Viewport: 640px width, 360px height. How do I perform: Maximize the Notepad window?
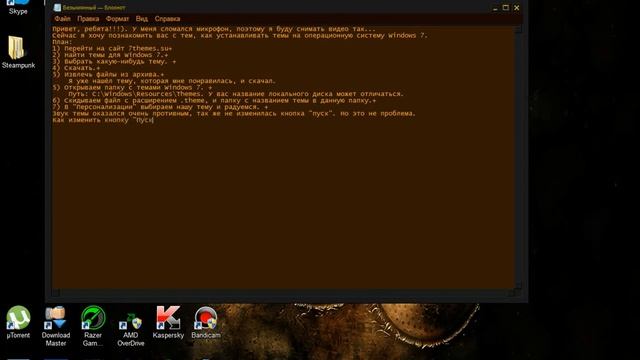pyautogui.click(x=506, y=8)
